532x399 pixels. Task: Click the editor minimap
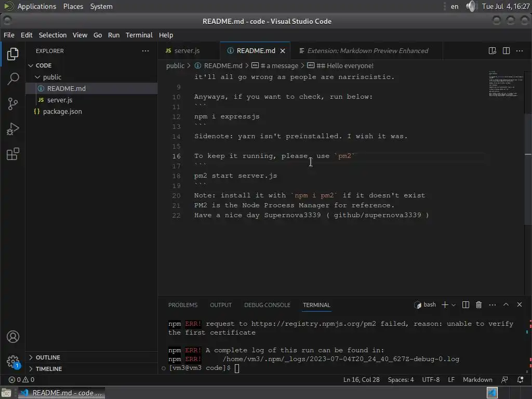point(506,84)
